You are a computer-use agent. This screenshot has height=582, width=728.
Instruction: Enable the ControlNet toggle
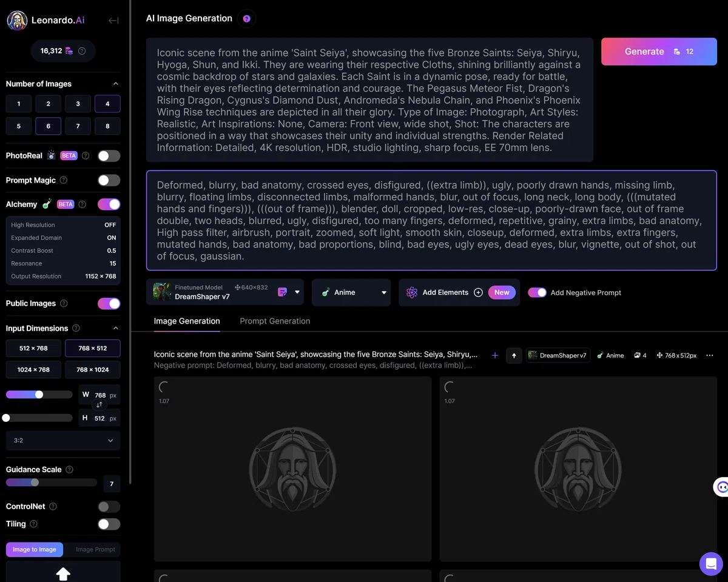click(109, 507)
